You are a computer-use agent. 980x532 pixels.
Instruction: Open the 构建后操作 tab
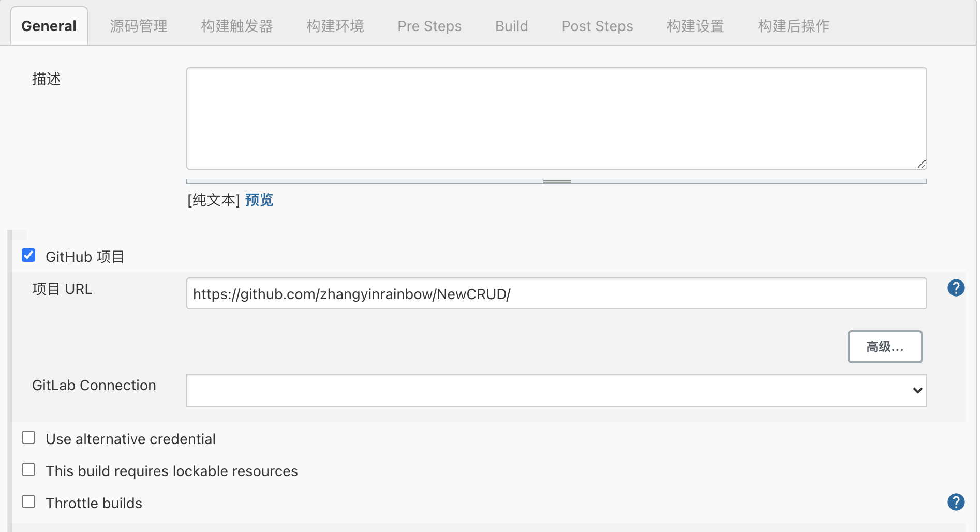[x=793, y=26]
